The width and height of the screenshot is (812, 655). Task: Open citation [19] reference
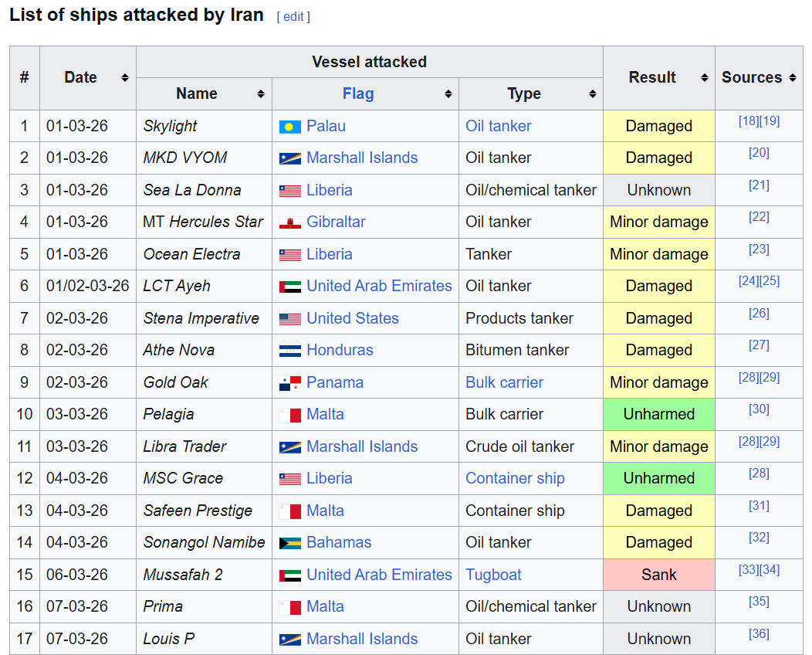[x=770, y=120]
